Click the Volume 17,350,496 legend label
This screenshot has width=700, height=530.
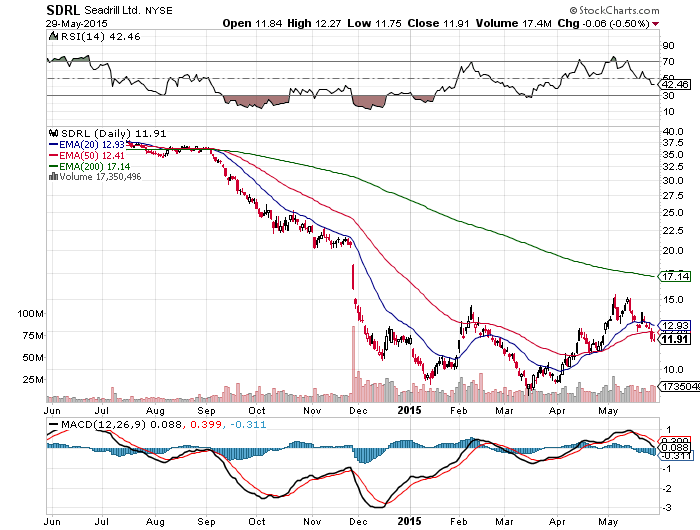click(x=100, y=177)
